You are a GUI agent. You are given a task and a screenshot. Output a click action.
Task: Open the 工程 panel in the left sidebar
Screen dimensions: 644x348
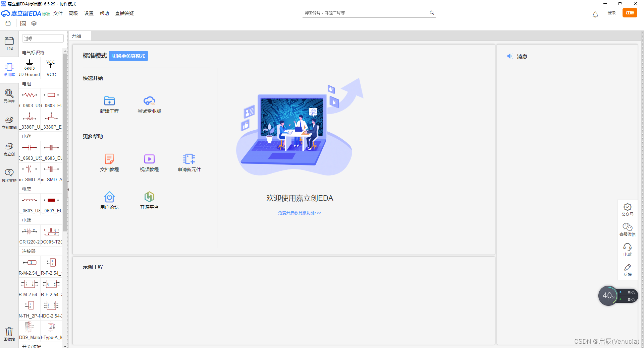[9, 44]
